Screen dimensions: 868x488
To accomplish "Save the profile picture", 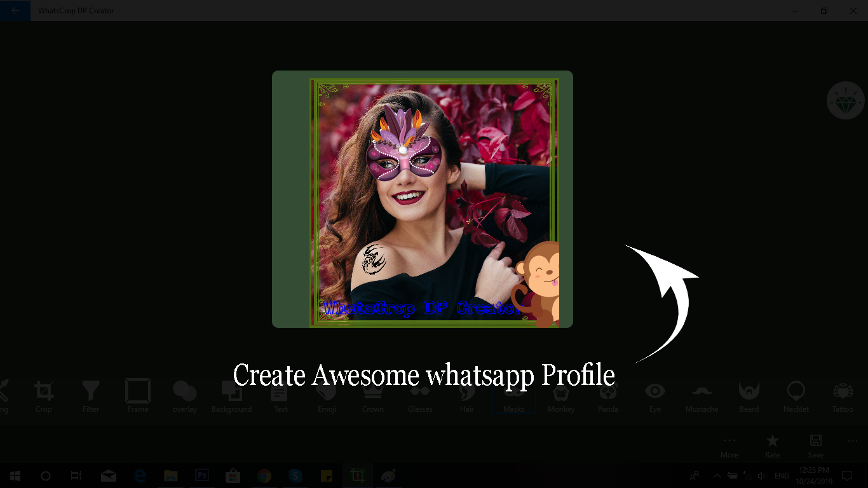I will [816, 446].
